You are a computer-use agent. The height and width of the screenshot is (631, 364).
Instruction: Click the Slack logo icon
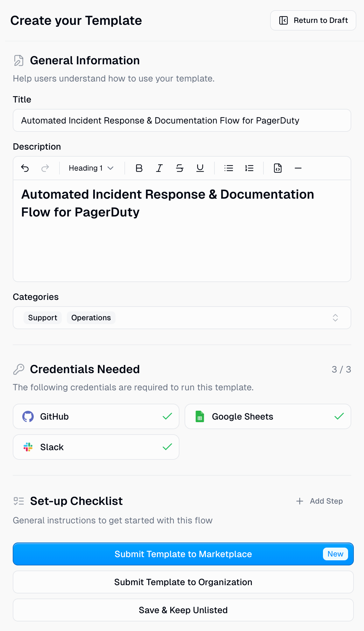[x=28, y=447]
